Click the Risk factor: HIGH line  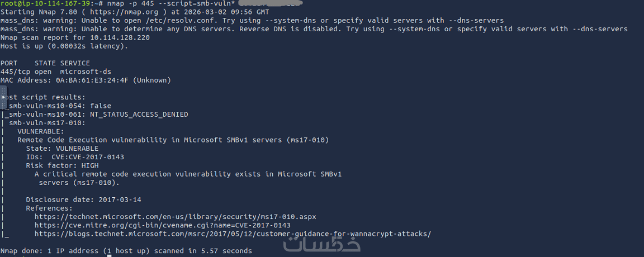(62, 165)
